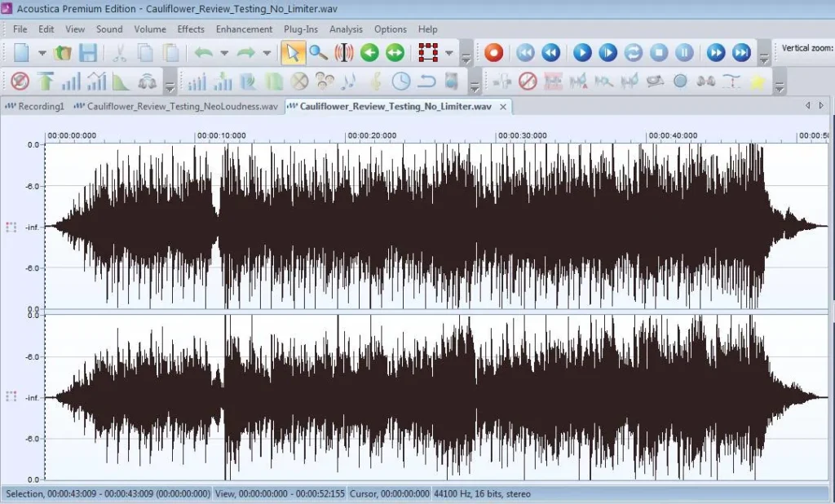Click the bars with green arrow effects icon

223,82
